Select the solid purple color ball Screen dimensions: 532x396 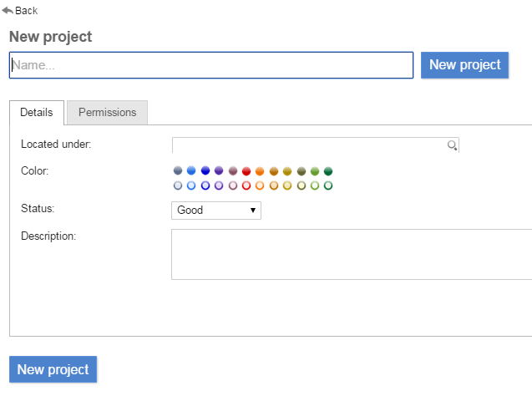tap(219, 171)
